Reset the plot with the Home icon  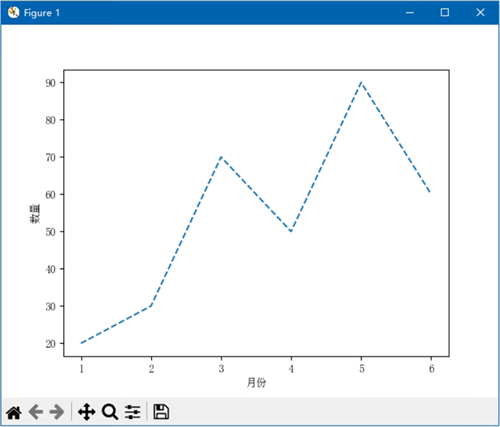14,412
